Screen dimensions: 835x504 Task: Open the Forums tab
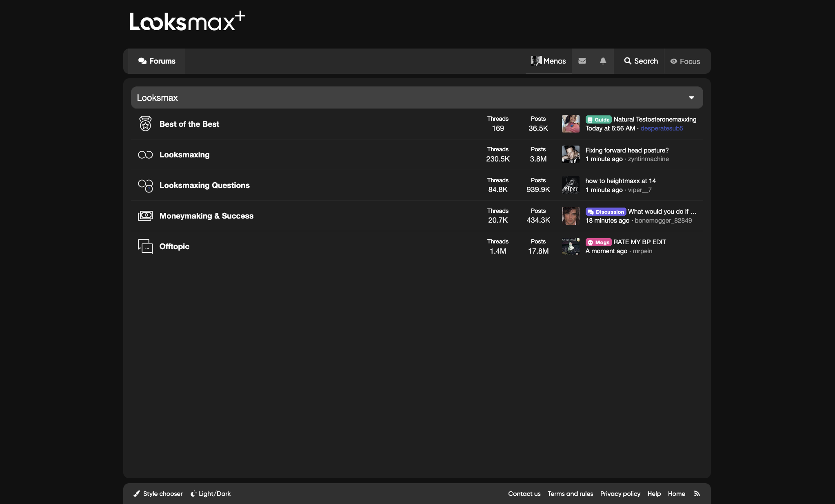click(x=157, y=61)
